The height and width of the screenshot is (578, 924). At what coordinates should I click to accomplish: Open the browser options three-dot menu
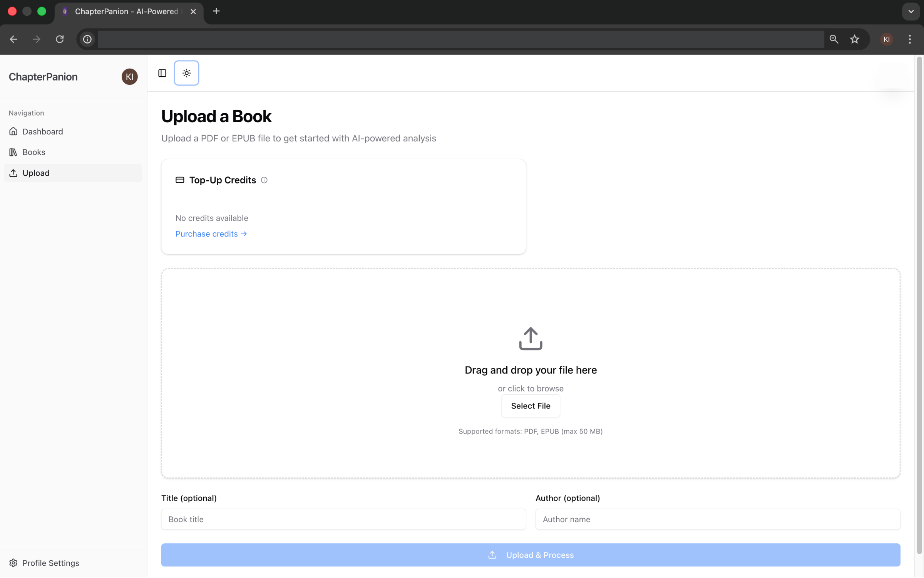pos(910,39)
